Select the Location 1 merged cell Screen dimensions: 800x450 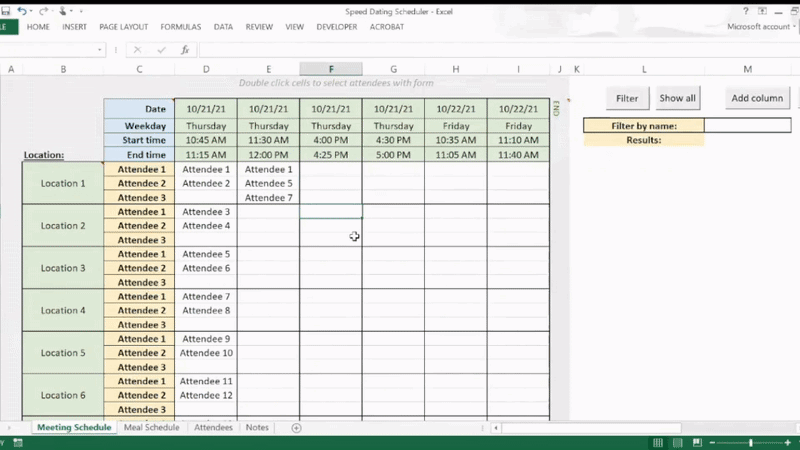coord(63,183)
